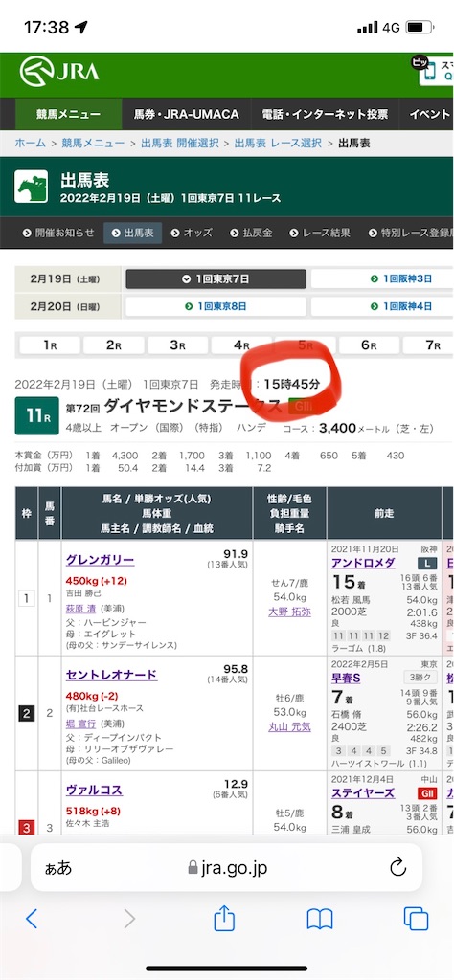Viewport: 454px width, 980px height.
Task: Open jockey 丸山 元気 page
Action: [289, 727]
